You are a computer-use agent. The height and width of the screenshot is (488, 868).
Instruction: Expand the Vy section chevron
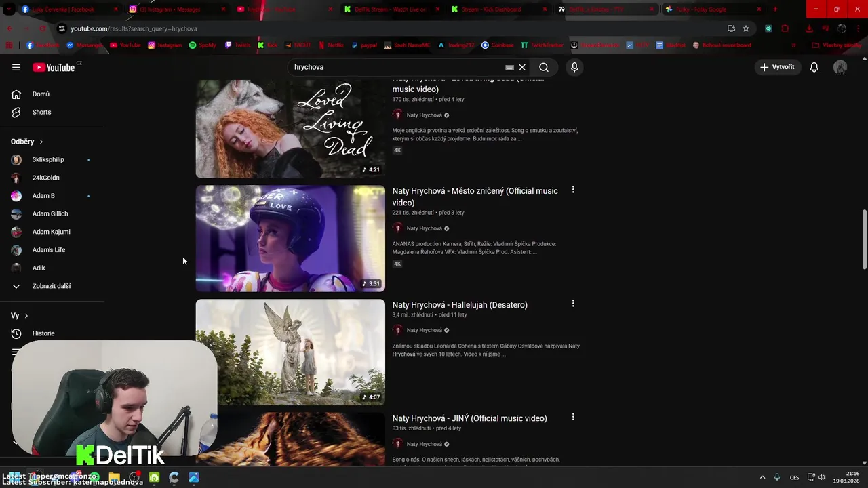[26, 316]
